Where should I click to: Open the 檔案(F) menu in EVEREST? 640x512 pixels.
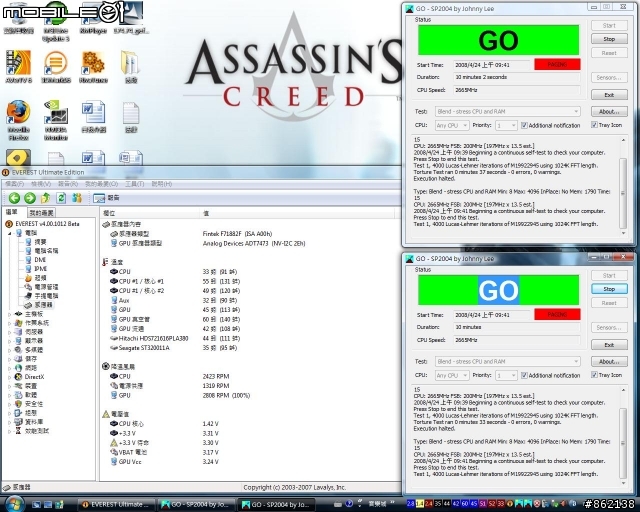point(14,184)
